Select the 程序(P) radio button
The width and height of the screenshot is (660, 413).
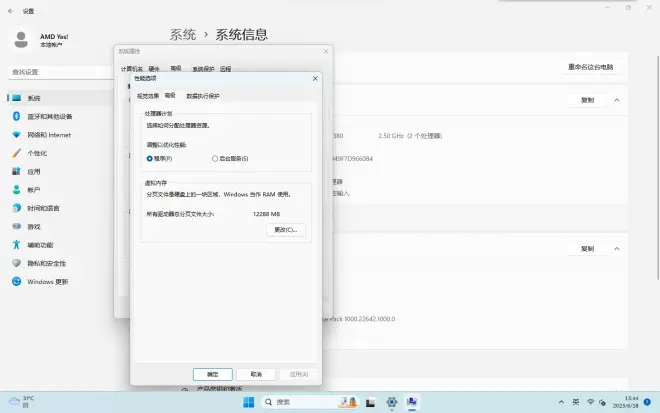click(149, 159)
